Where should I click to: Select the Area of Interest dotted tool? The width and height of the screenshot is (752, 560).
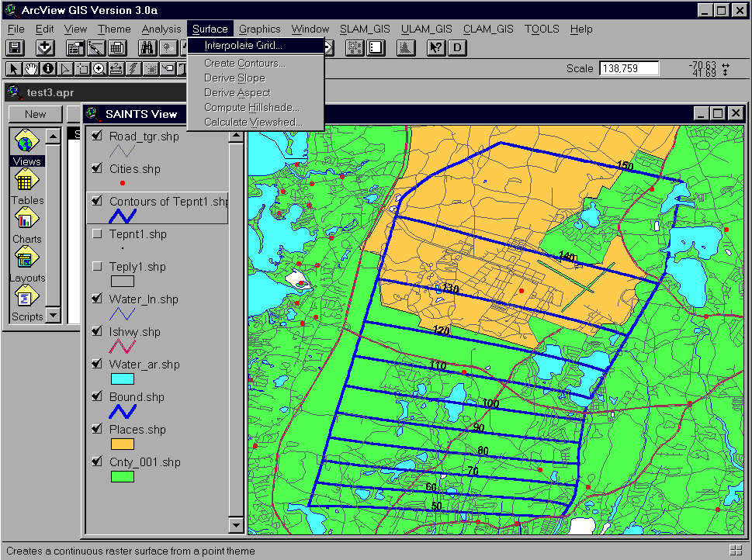pos(151,69)
